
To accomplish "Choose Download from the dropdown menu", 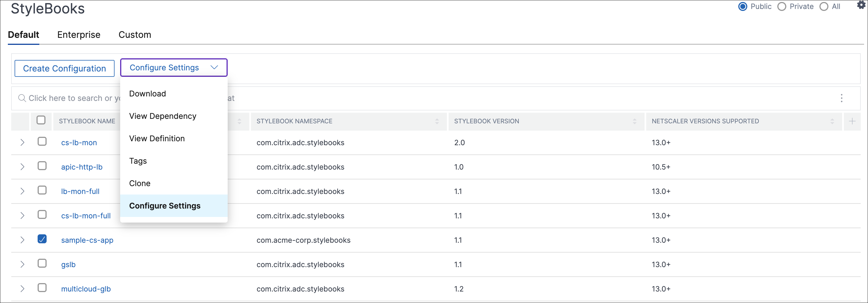I will click(x=174, y=94).
